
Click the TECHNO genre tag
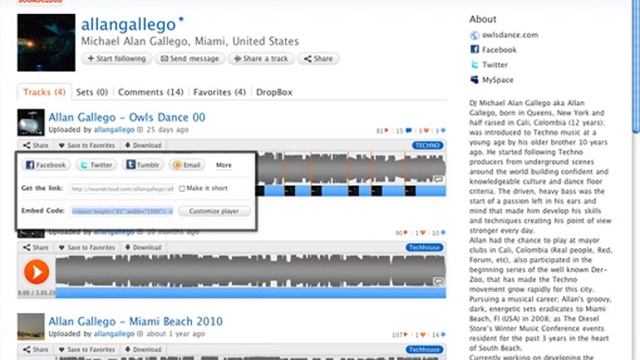[x=427, y=145]
